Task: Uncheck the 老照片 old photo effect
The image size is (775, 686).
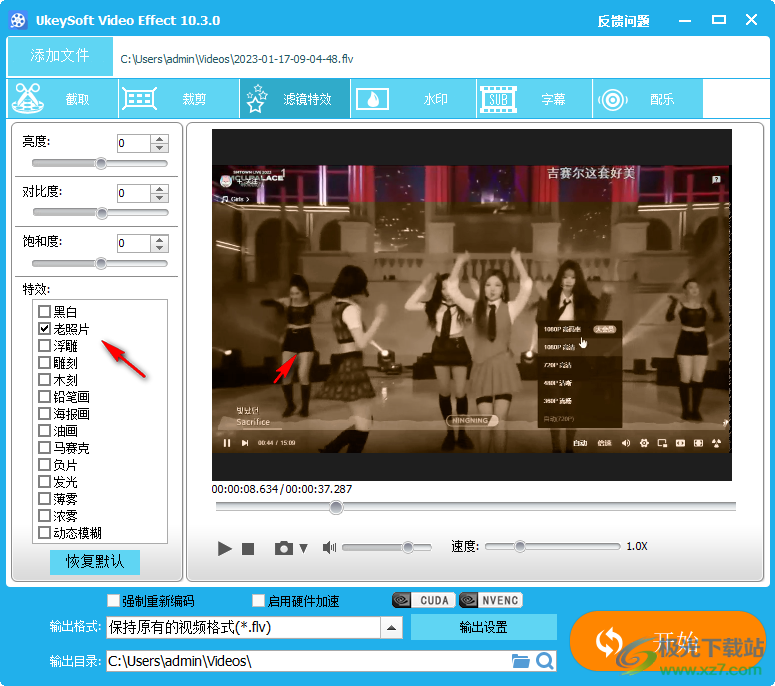Action: coord(44,328)
